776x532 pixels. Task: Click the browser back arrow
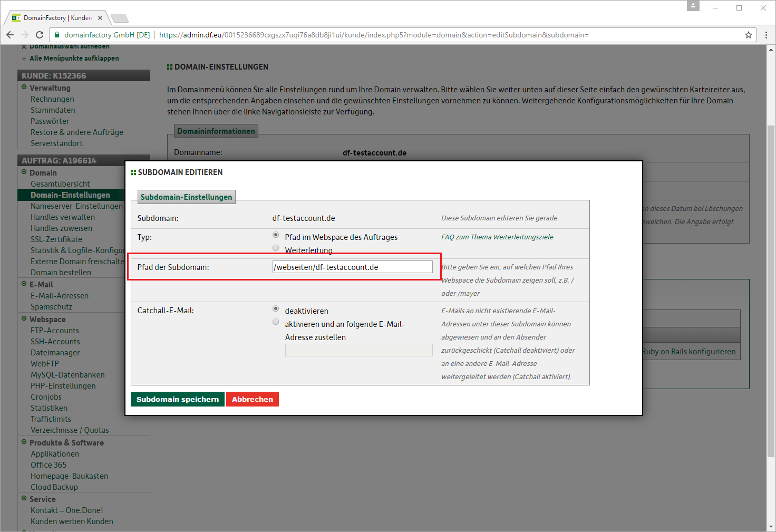10,35
